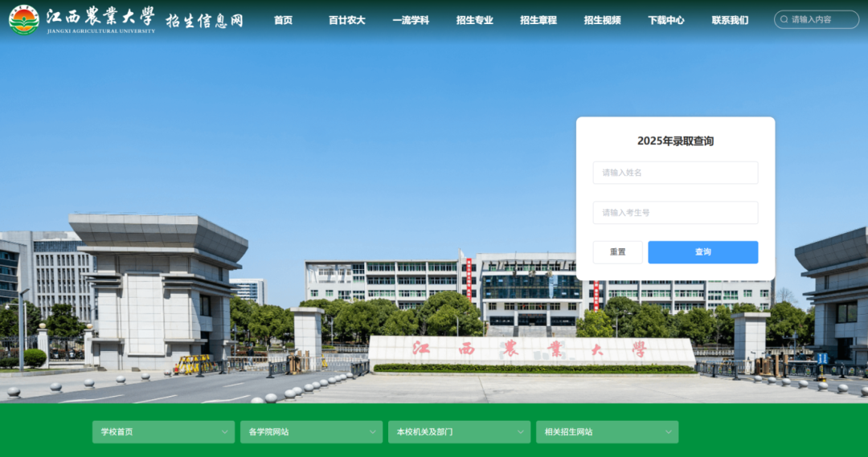
Task: Open the 招生视频 menu item
Action: (602, 20)
